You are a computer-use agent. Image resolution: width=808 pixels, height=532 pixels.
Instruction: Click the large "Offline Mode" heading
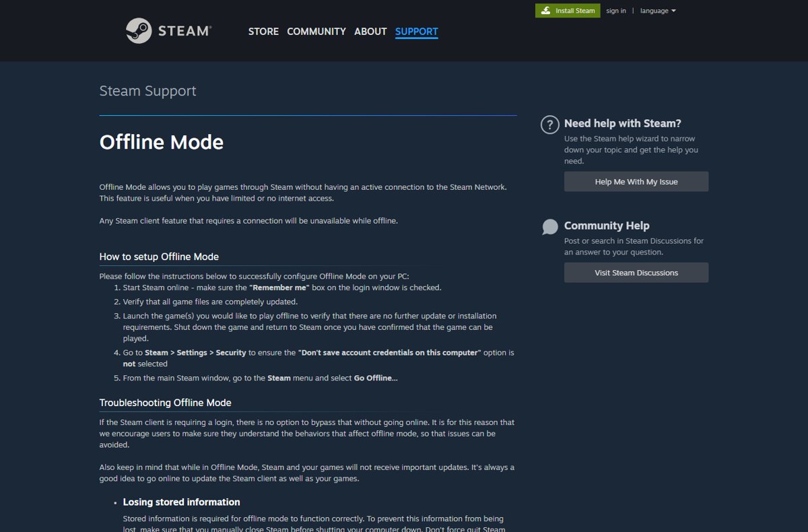click(x=162, y=142)
